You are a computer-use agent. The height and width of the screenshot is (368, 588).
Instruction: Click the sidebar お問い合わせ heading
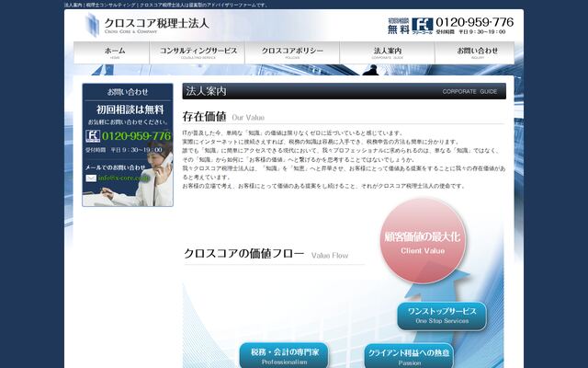click(128, 92)
